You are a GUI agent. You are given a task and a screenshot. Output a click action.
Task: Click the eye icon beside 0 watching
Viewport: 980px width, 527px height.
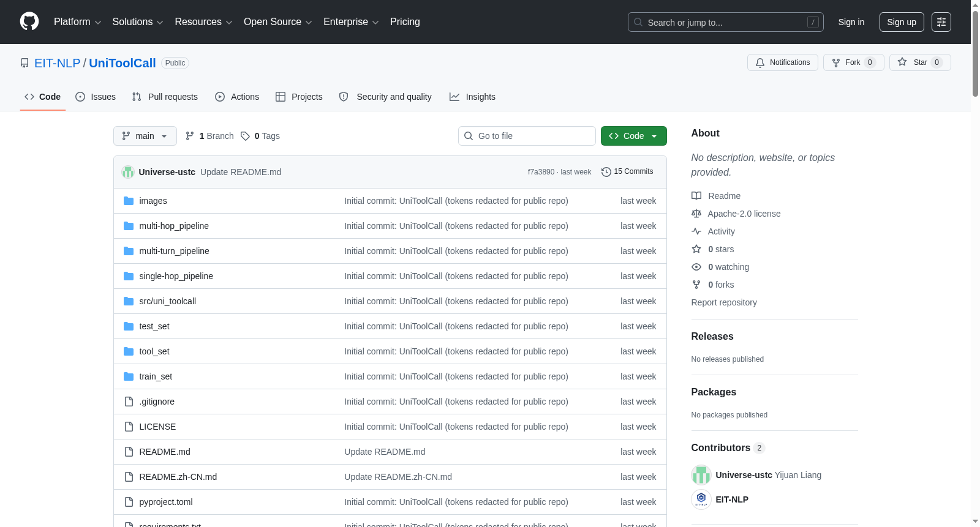(x=696, y=267)
